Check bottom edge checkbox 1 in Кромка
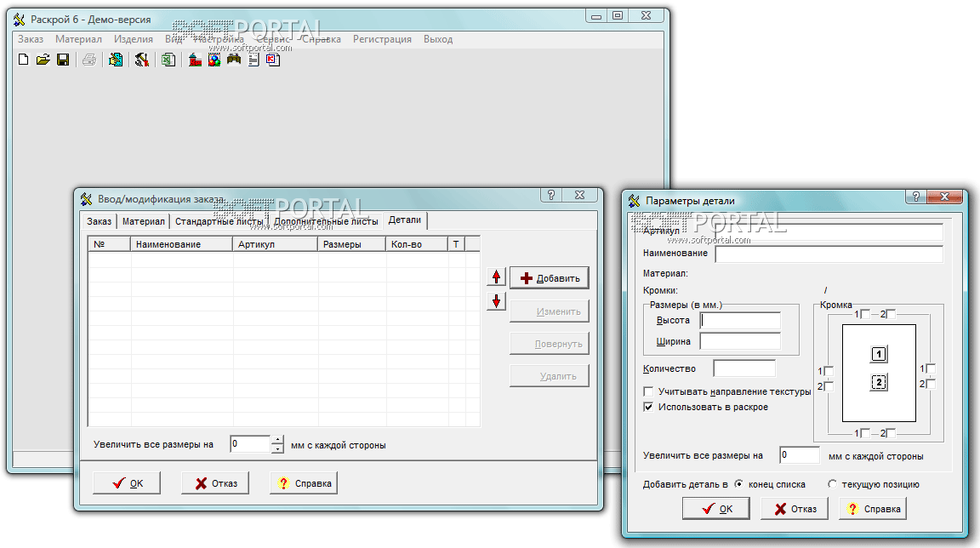 coord(865,433)
